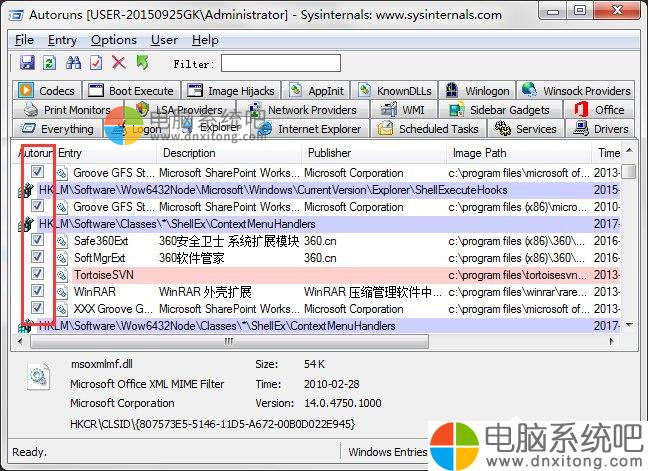Image resolution: width=648 pixels, height=471 pixels.
Task: Select HKLM\Software\Classes\*\ShellEx\ContextMenuHandlers row
Action: pos(318,224)
